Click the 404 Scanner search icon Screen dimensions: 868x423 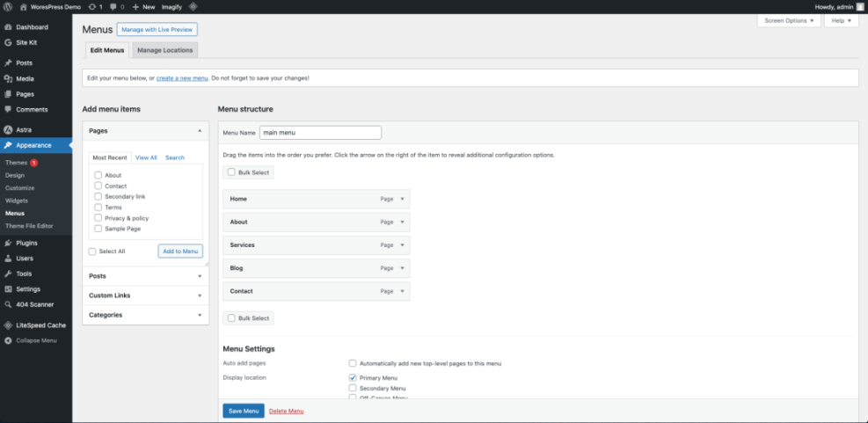point(8,304)
